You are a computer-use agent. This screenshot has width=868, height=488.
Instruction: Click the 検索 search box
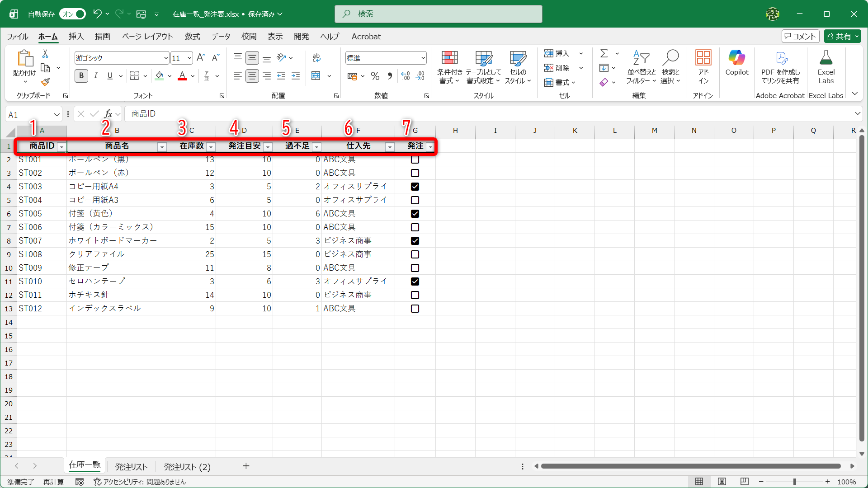(438, 14)
